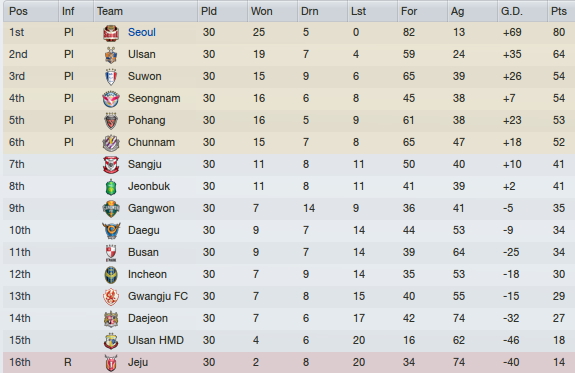Select the Suwon team crest
Image resolution: width=575 pixels, height=373 pixels.
pos(111,77)
